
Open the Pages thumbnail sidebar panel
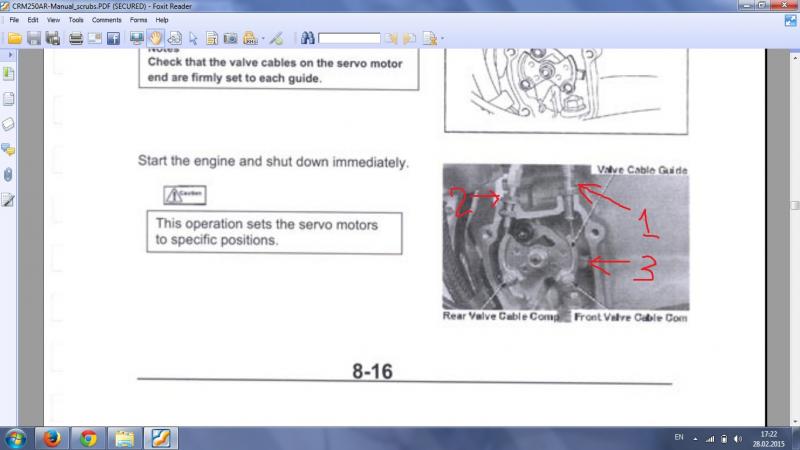(x=9, y=98)
